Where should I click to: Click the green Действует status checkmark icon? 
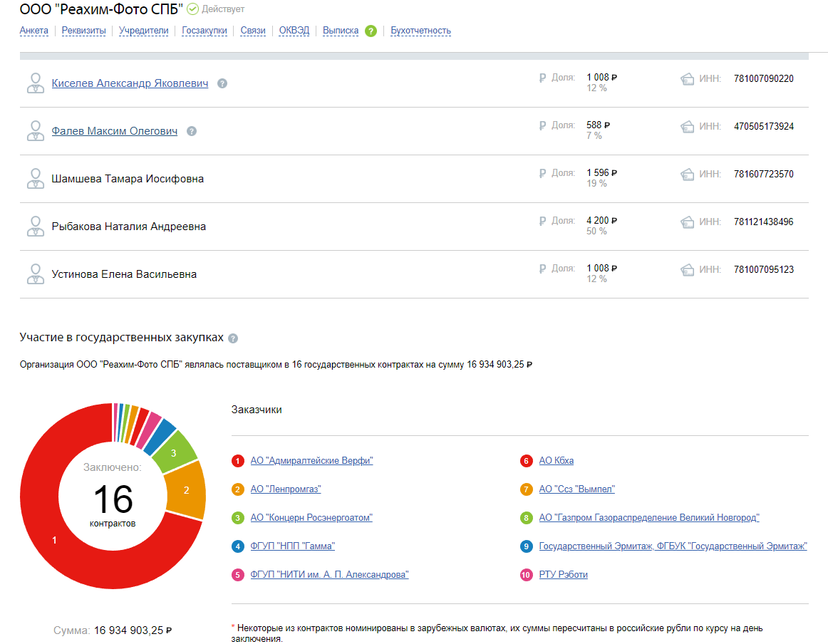click(x=192, y=9)
